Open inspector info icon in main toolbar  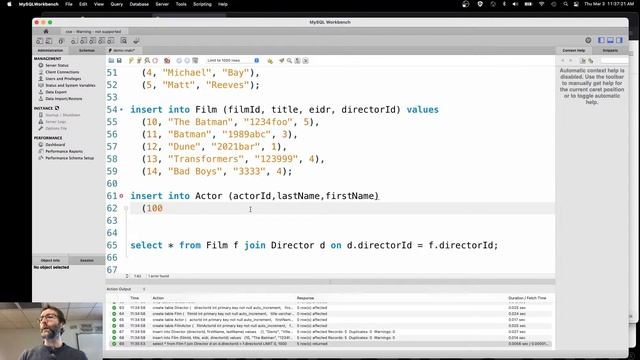(61, 41)
